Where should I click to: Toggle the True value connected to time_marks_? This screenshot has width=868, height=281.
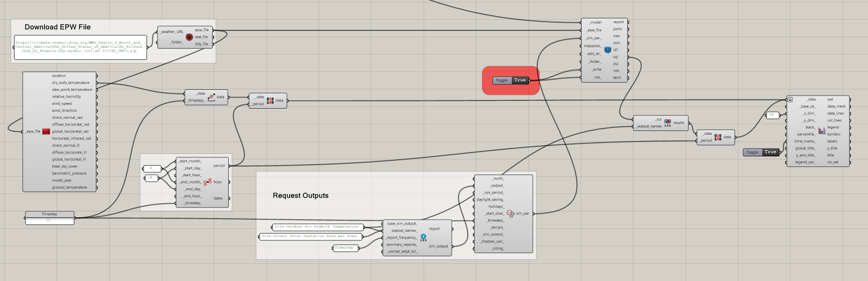[x=770, y=152]
